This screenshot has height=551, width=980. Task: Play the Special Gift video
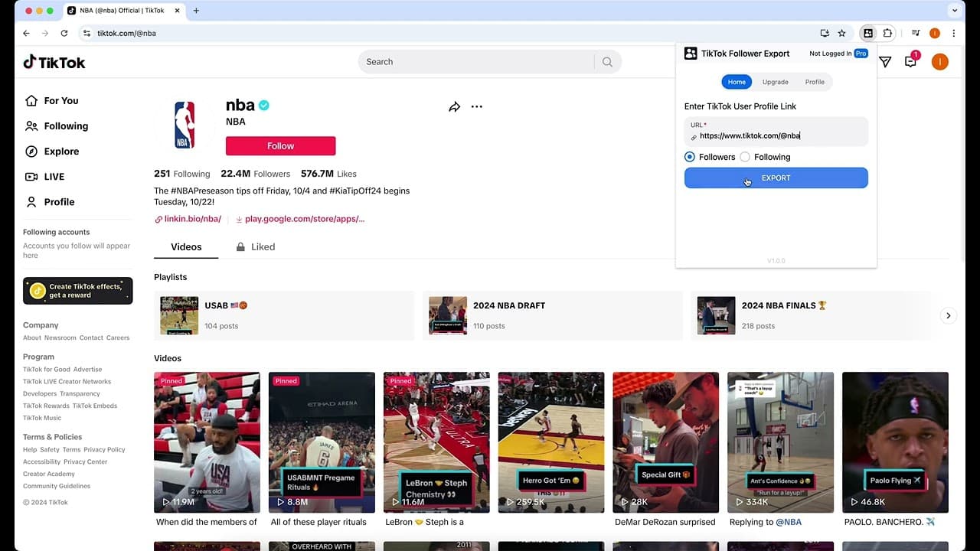click(x=666, y=442)
